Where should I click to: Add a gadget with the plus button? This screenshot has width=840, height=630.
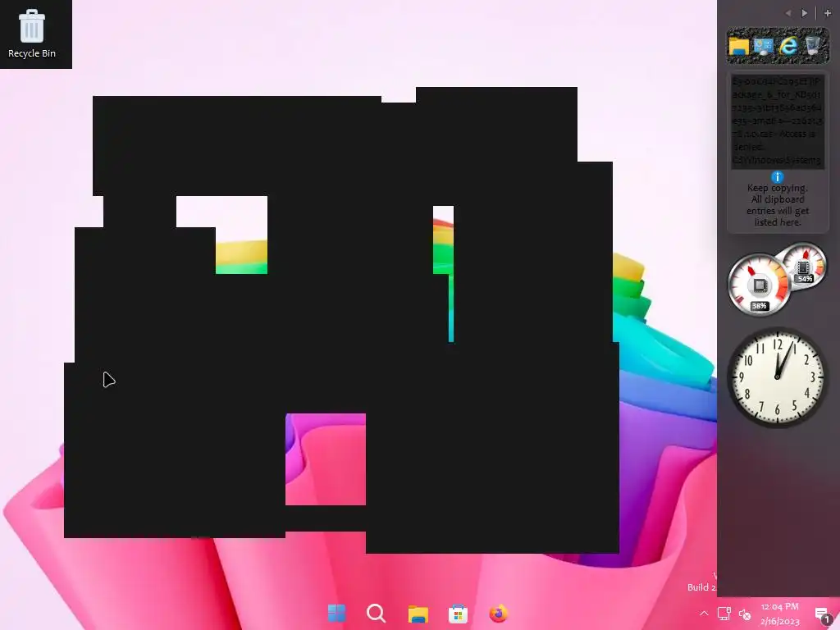tap(827, 13)
